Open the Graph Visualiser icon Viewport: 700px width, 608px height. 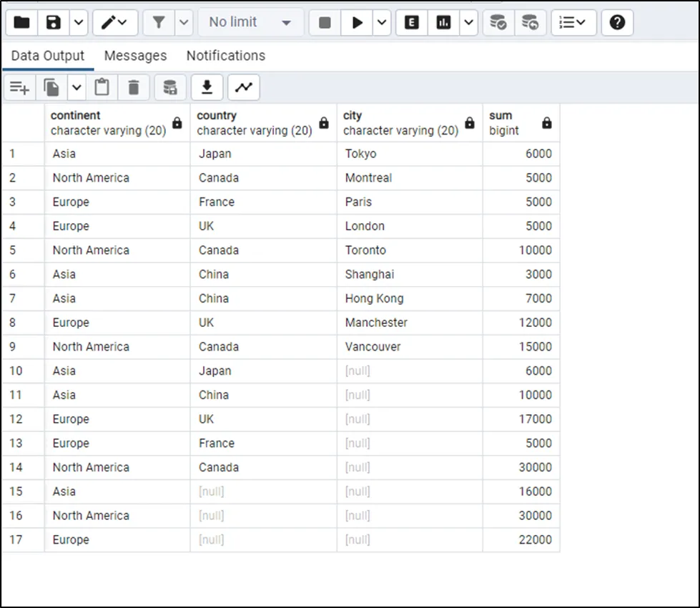tap(244, 87)
